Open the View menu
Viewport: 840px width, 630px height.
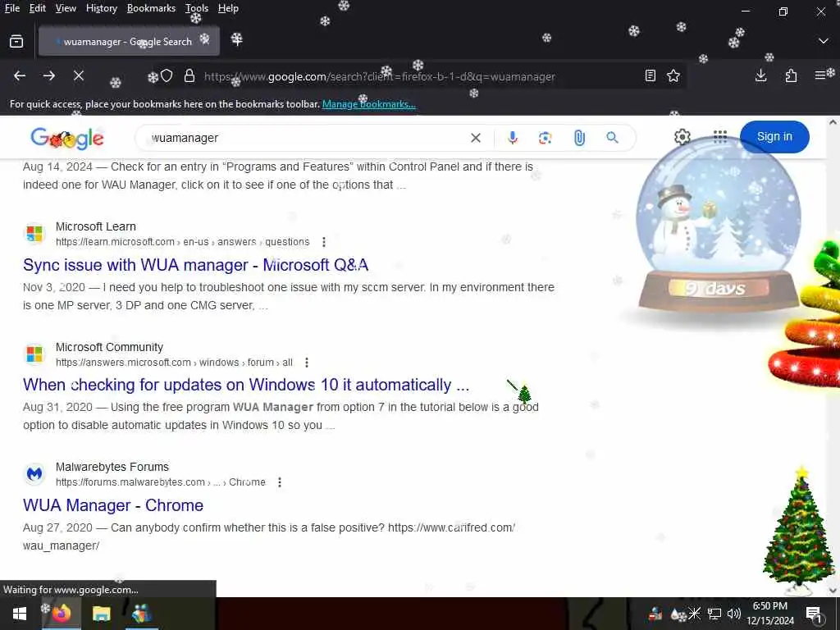pos(66,8)
